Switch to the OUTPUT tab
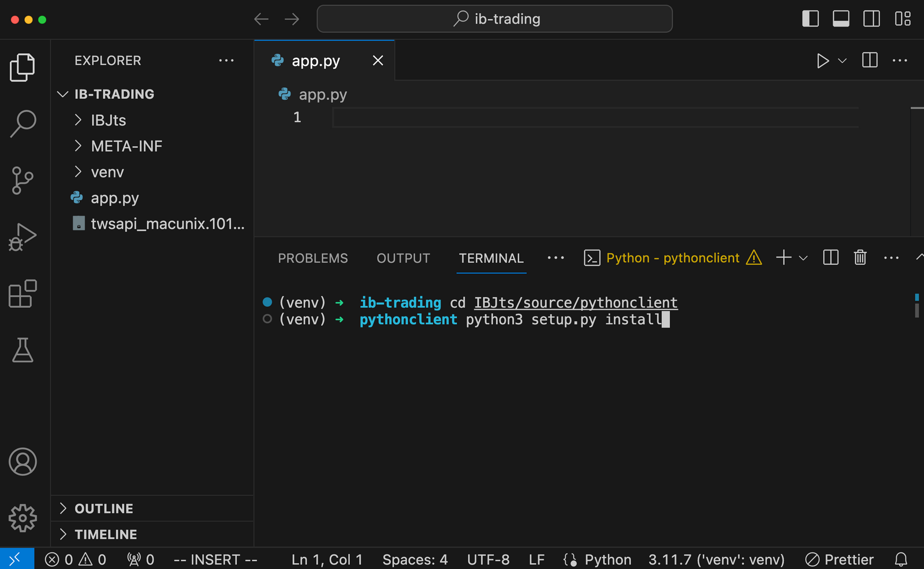Image resolution: width=924 pixels, height=569 pixels. coord(403,258)
